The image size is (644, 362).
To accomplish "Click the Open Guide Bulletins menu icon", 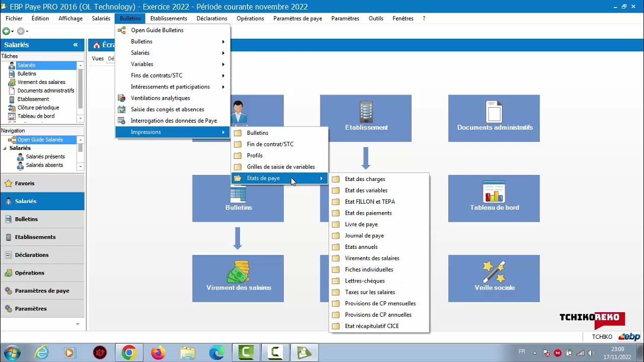I will (121, 30).
